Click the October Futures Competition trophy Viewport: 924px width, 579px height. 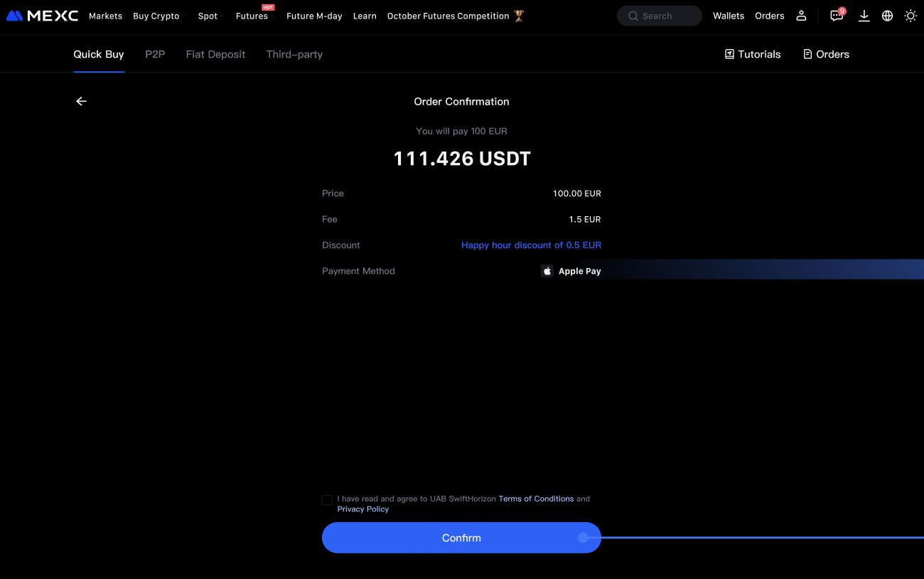519,16
